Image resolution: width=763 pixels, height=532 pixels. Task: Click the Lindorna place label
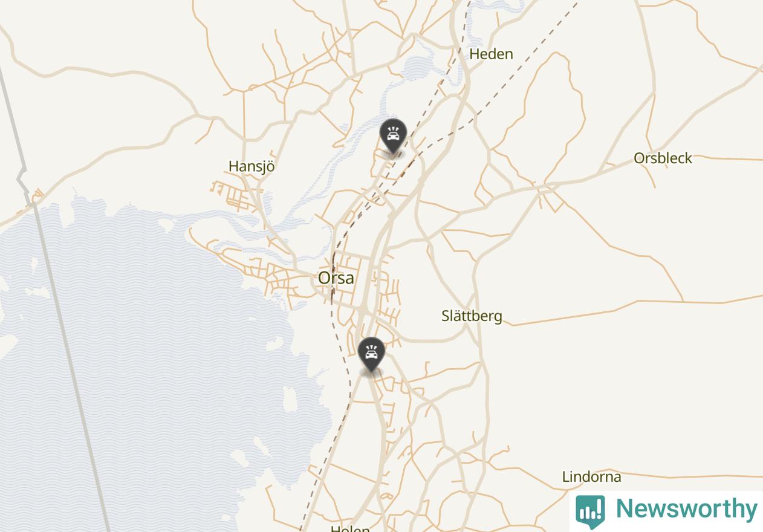[x=591, y=476]
